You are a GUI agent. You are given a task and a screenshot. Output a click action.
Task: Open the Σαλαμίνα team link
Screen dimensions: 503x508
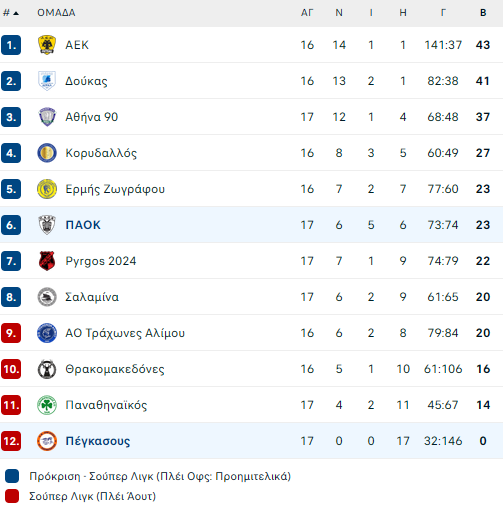92,297
